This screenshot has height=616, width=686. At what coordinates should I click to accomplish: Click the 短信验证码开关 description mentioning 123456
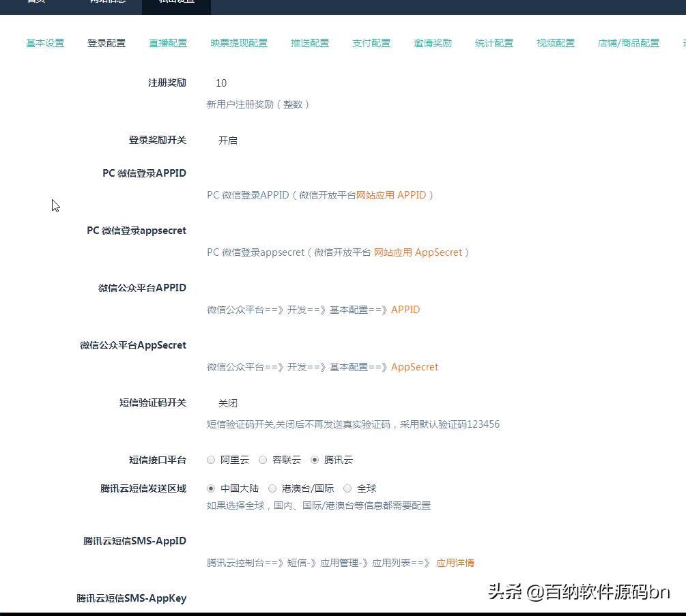point(353,424)
